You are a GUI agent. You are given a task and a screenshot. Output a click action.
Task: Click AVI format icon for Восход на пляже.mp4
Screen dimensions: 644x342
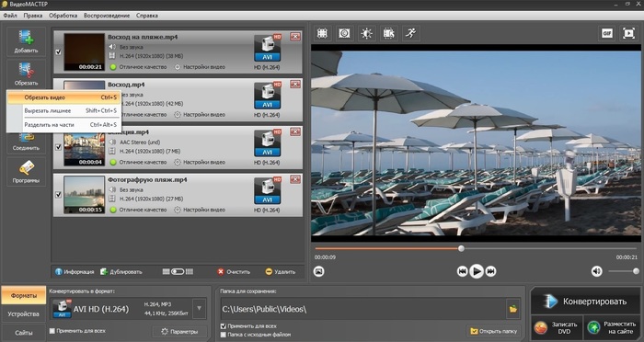click(268, 48)
